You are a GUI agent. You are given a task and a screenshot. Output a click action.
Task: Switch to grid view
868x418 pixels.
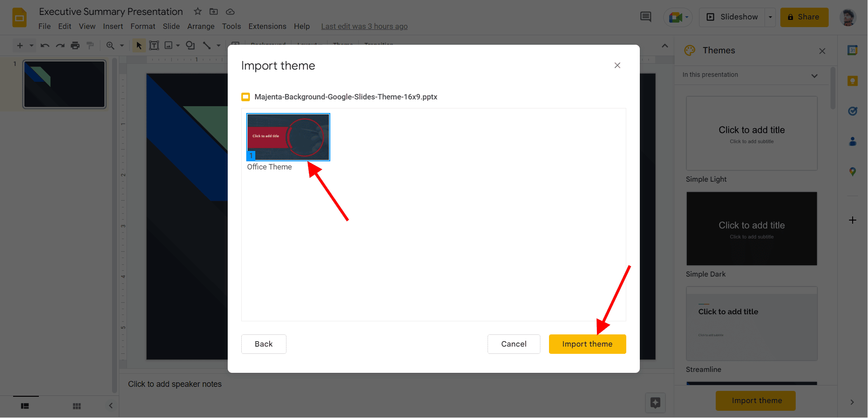77,406
